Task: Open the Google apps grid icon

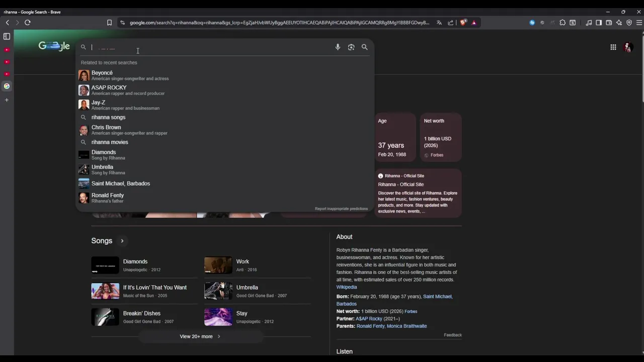Action: 613,47
